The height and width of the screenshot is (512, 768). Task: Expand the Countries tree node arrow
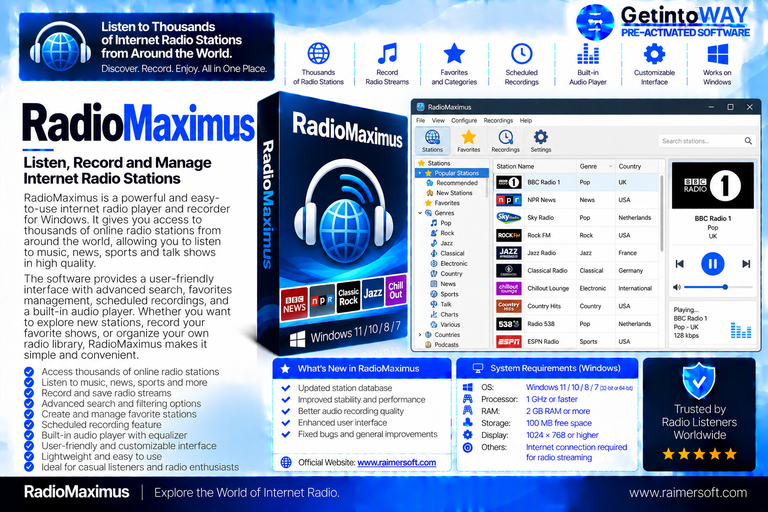[420, 335]
